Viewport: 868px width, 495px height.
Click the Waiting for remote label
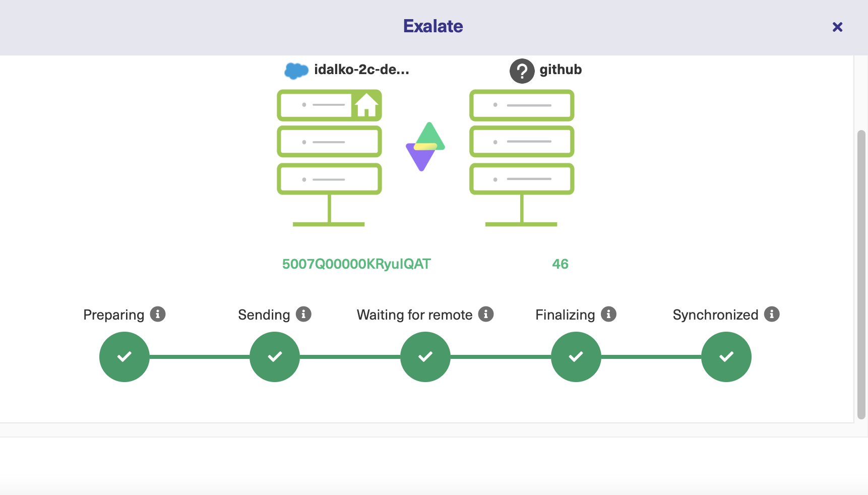[x=415, y=315]
